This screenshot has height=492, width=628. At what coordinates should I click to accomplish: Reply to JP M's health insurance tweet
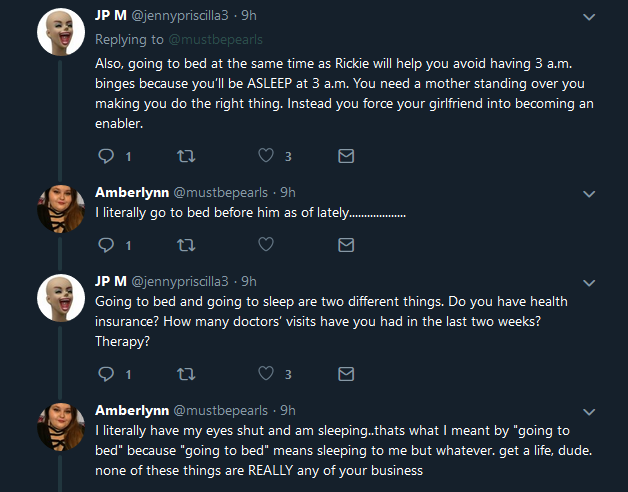[106, 374]
